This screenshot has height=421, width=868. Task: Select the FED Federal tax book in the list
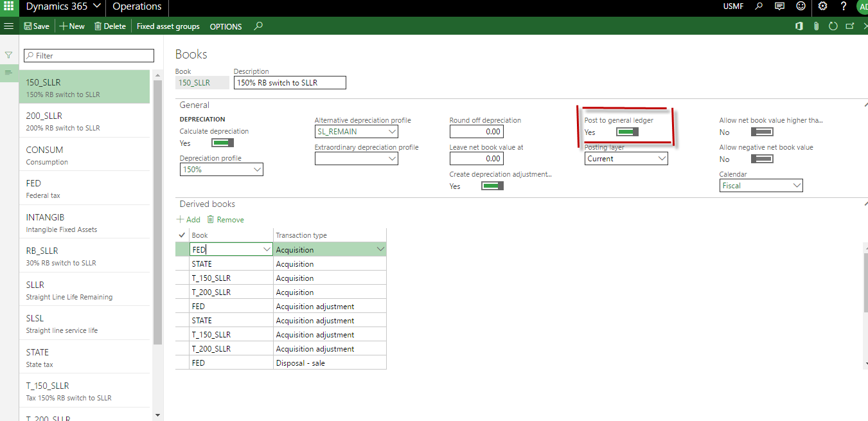click(84, 188)
